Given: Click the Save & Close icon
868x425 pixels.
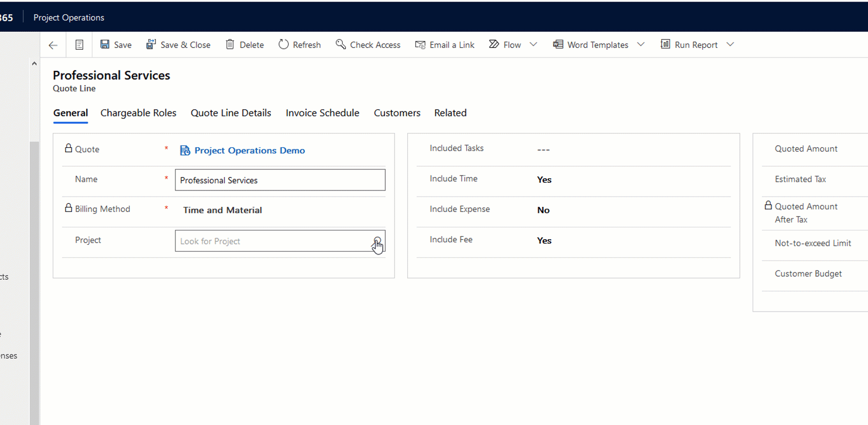Looking at the screenshot, I should [151, 45].
